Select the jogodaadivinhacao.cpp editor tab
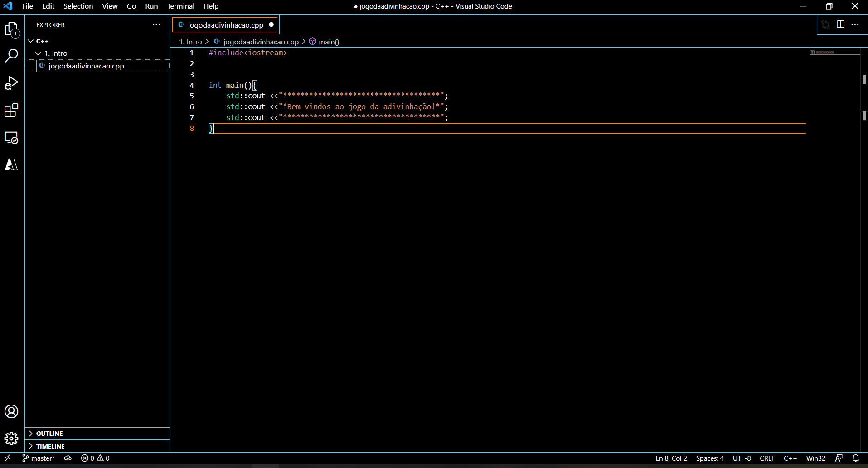 [x=225, y=25]
